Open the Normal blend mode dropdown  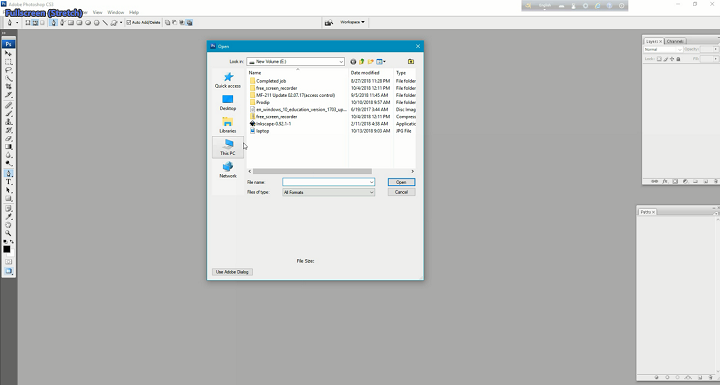pos(663,49)
